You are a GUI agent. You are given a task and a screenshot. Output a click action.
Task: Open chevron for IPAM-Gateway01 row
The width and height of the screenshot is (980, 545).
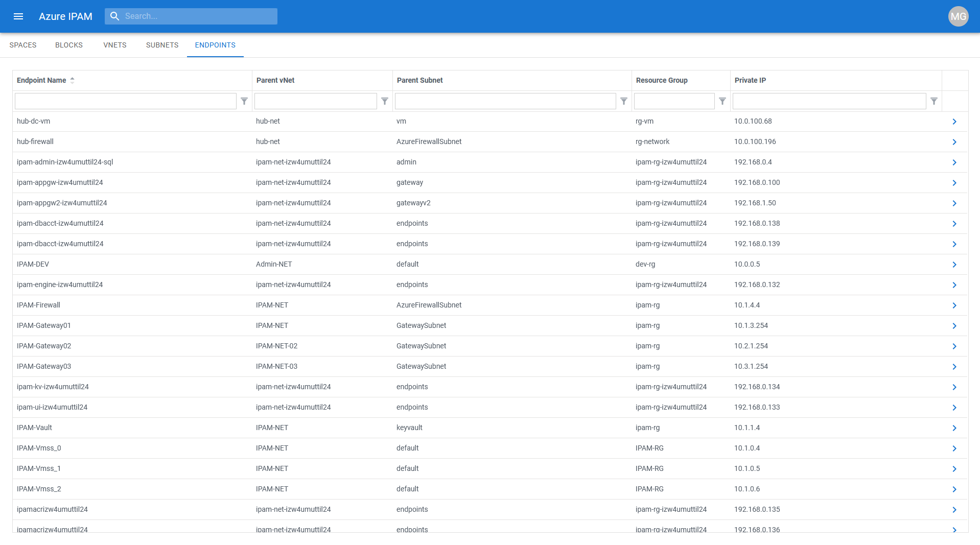[x=954, y=326]
